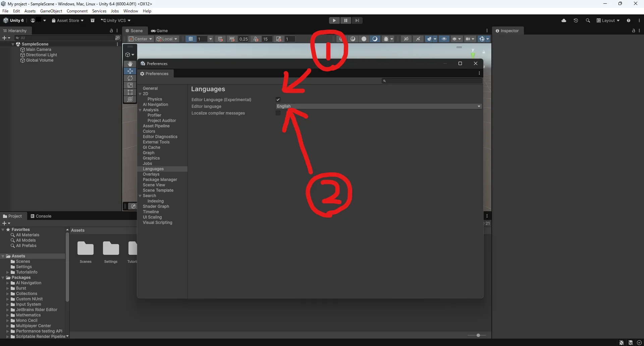
Task: Toggle scene visibility with the eye icon
Action: point(444,39)
